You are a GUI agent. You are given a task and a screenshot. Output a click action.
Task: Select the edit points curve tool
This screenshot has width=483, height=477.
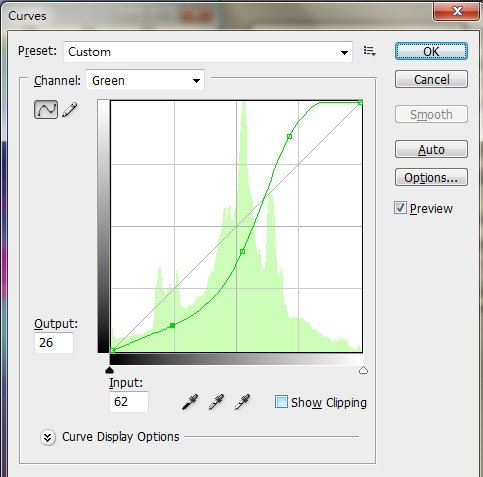pos(46,110)
